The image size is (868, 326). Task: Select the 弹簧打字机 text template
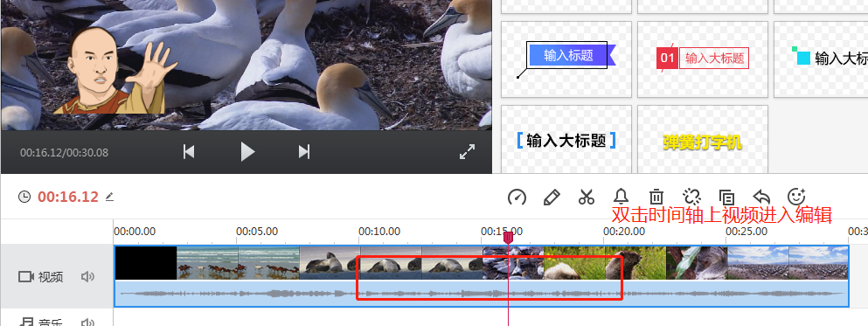pos(703,142)
